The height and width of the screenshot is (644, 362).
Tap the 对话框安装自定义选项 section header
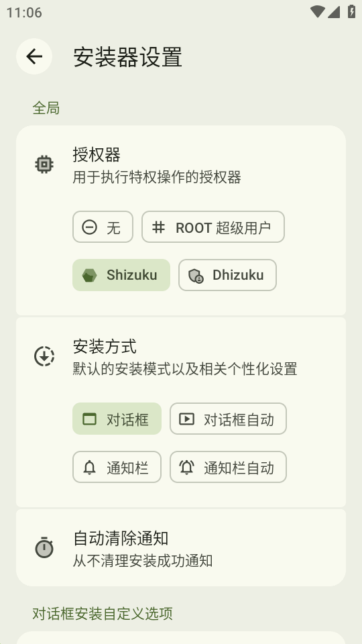(x=103, y=614)
